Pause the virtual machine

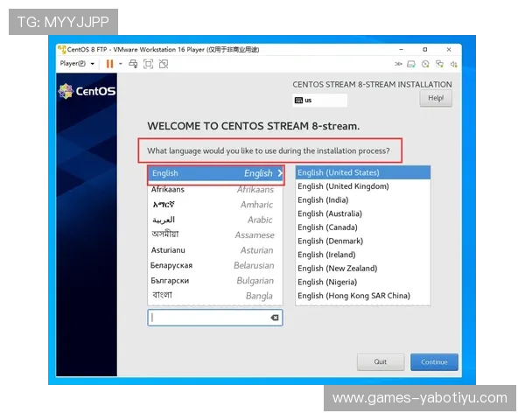[109, 64]
